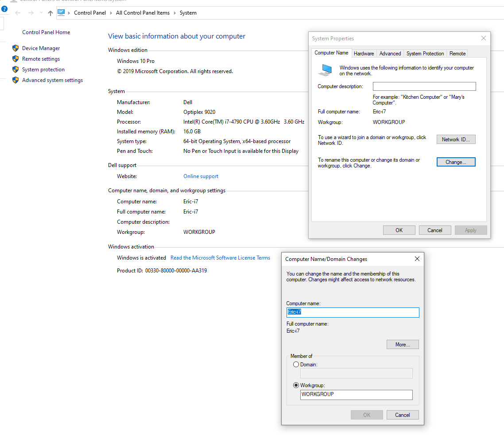504x435 pixels.
Task: Open the System Protection tab
Action: 425,54
